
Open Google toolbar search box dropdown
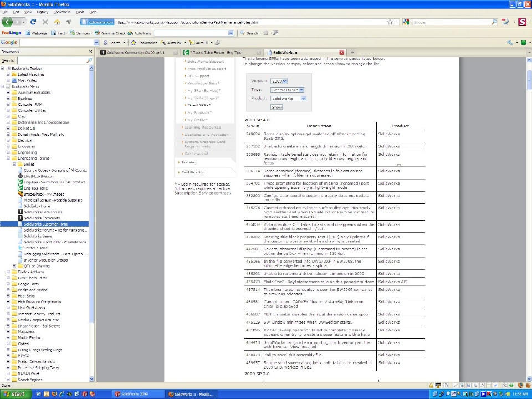(x=96, y=43)
